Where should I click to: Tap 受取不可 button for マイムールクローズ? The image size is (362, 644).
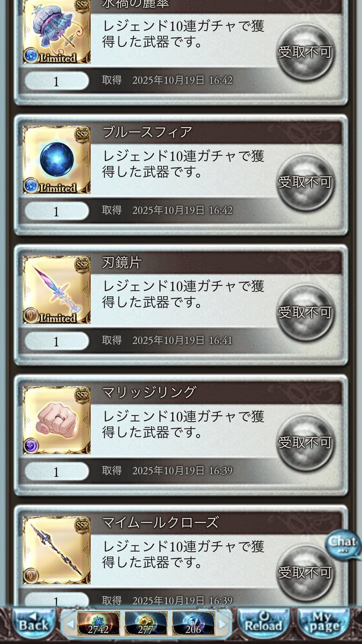305,573
